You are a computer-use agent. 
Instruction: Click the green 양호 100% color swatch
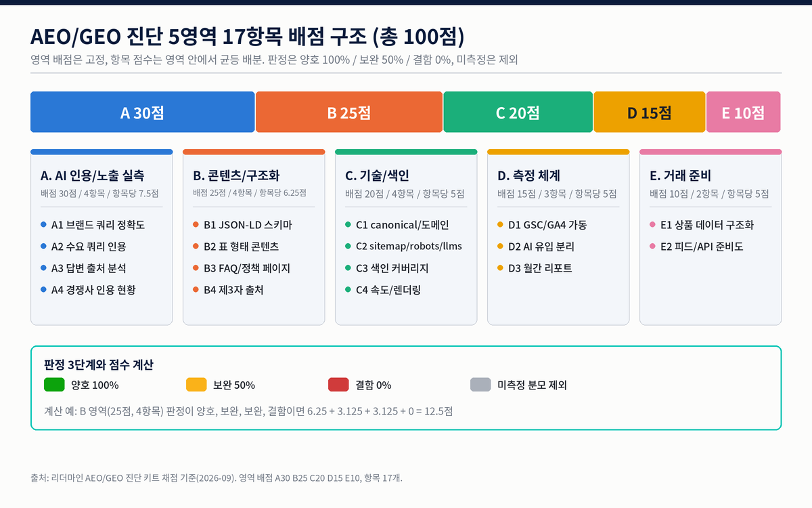tap(54, 385)
